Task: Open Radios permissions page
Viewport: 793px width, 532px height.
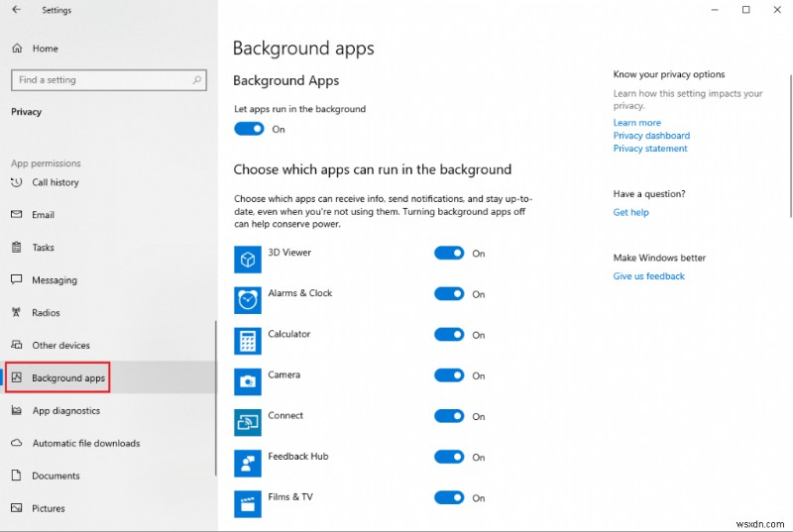Action: click(108, 313)
